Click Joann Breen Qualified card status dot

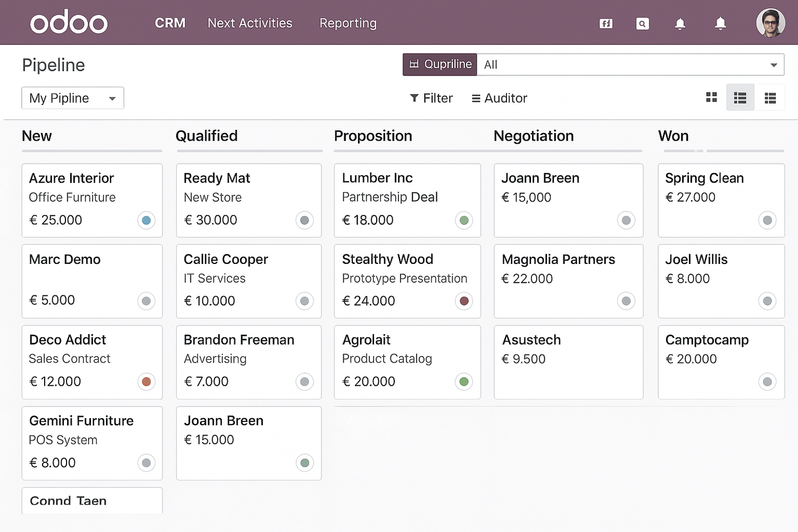click(304, 463)
